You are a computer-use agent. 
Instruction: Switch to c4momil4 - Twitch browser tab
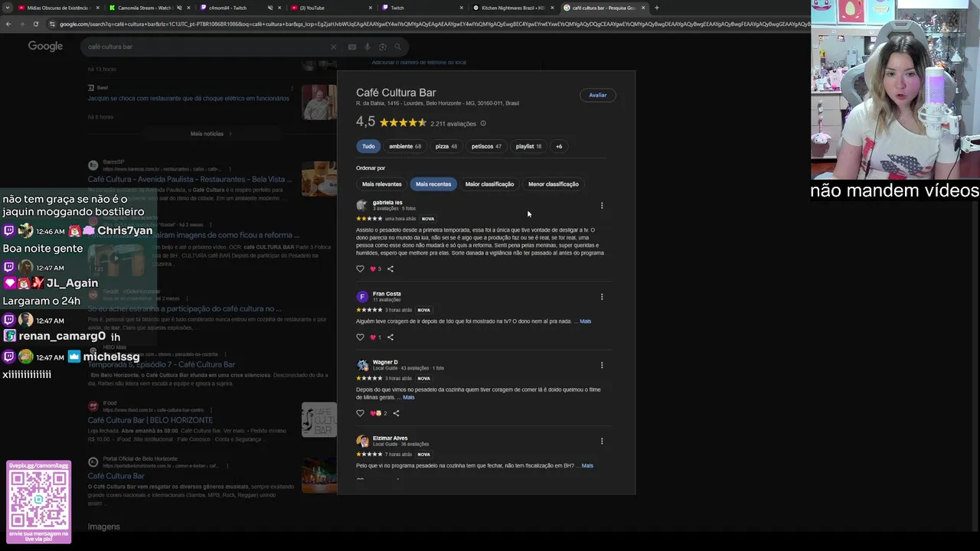pyautogui.click(x=228, y=8)
